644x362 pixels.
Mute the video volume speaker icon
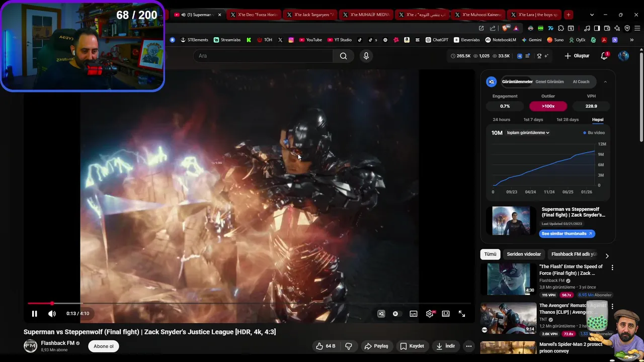pos(52,314)
